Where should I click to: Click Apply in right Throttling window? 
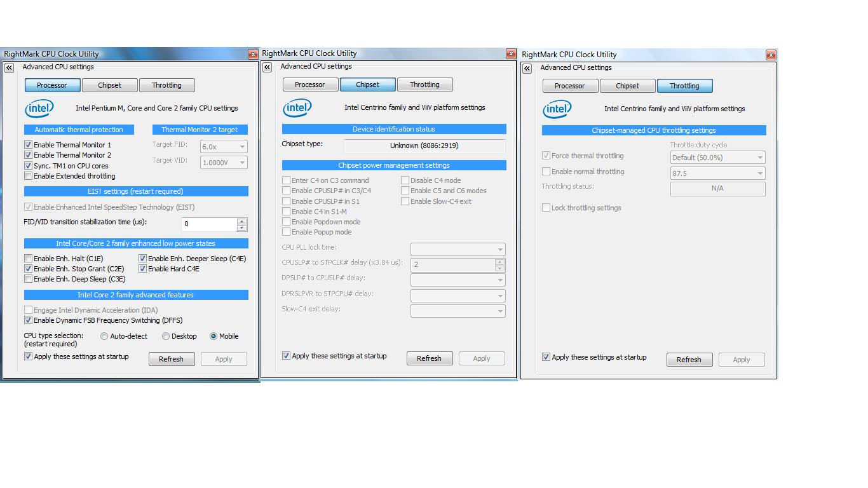tap(742, 360)
